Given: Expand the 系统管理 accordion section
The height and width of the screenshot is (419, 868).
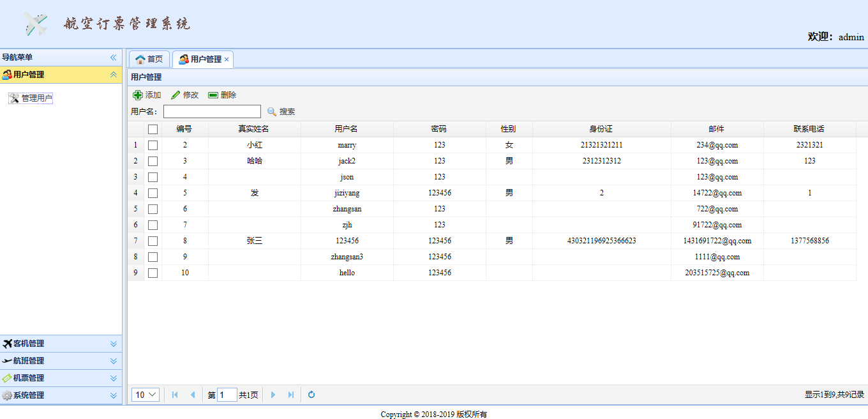Looking at the screenshot, I should [x=114, y=395].
